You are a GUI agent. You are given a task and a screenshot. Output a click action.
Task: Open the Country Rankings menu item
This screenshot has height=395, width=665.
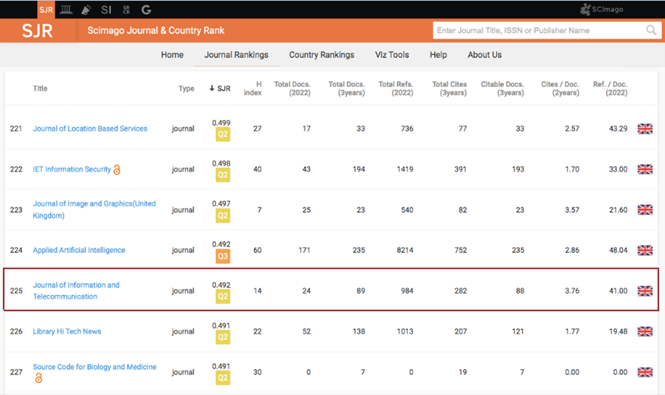321,55
